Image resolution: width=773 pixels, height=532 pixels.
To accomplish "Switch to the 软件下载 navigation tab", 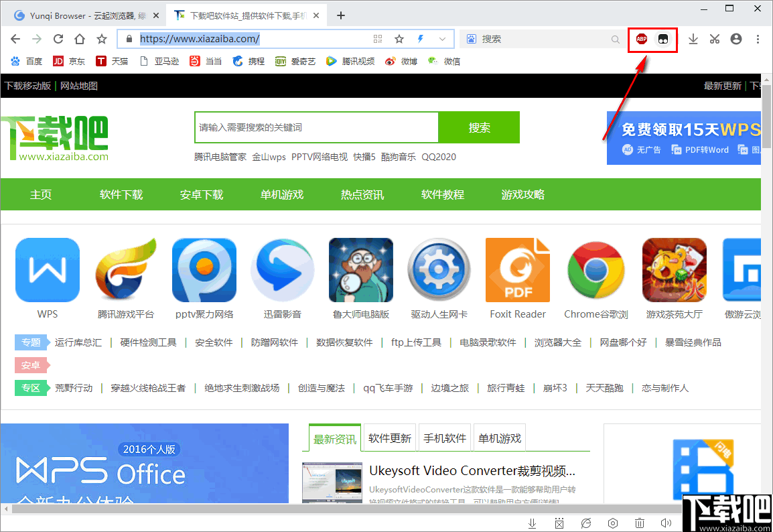I will coord(121,194).
